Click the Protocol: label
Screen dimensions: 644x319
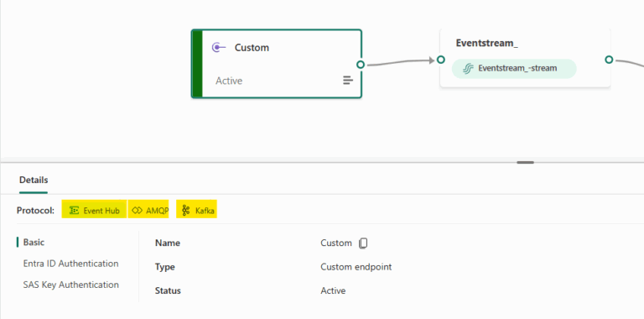point(35,211)
